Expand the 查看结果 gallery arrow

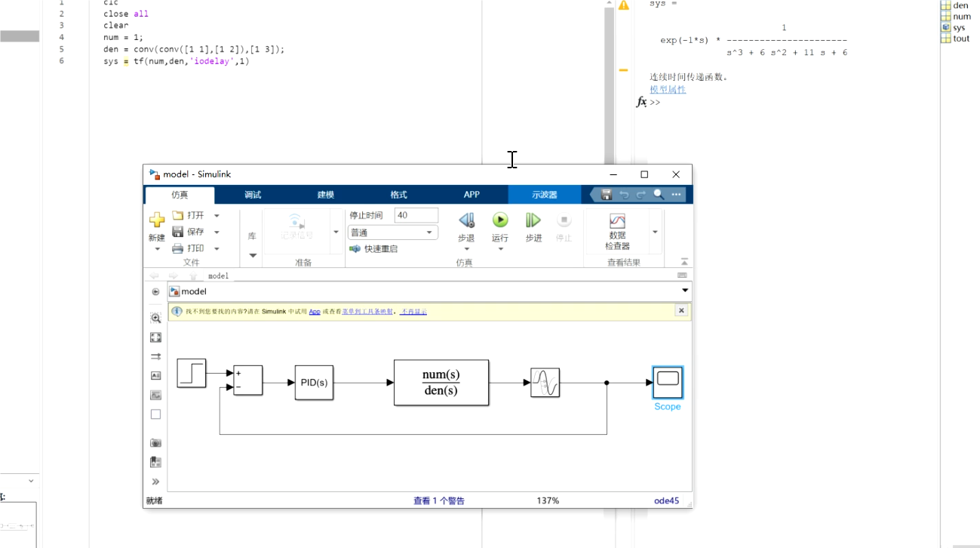point(655,232)
